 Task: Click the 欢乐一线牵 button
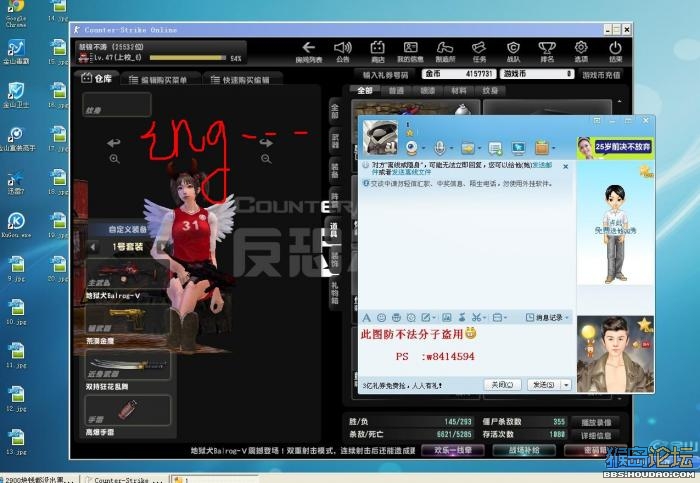click(x=453, y=450)
